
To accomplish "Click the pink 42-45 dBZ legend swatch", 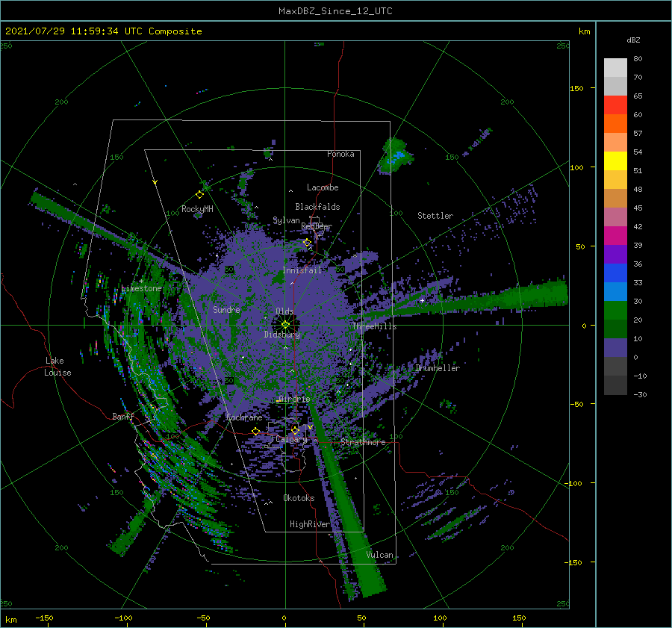I will [x=615, y=217].
